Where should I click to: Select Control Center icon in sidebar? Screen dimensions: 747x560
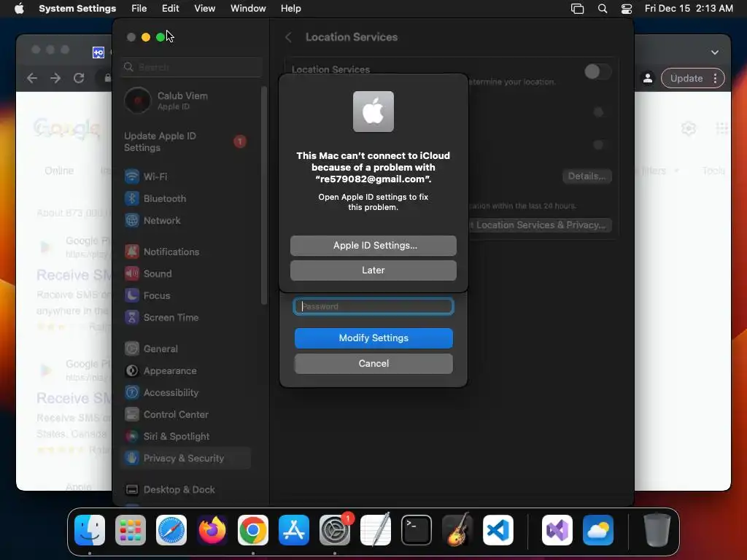pos(131,414)
